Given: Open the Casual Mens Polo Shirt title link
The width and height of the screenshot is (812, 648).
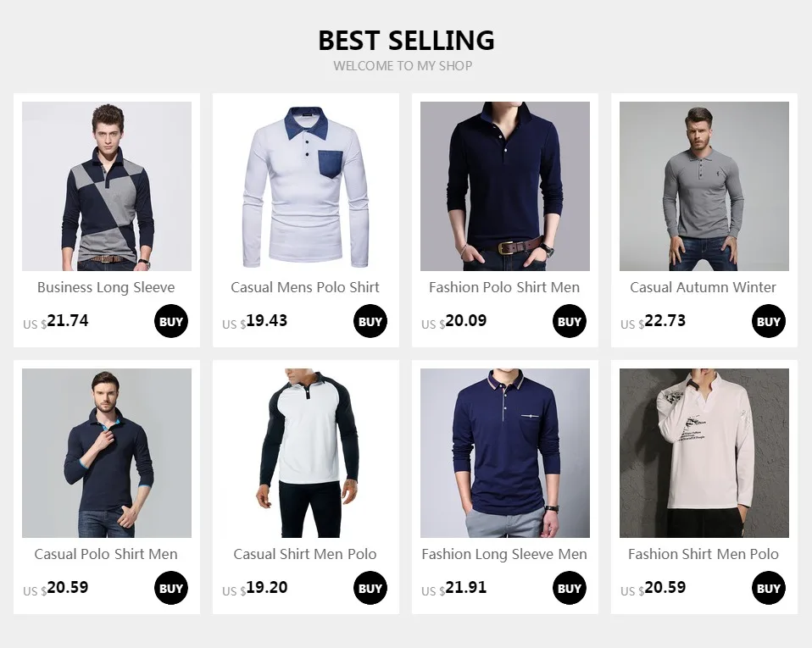Looking at the screenshot, I should click(x=305, y=287).
